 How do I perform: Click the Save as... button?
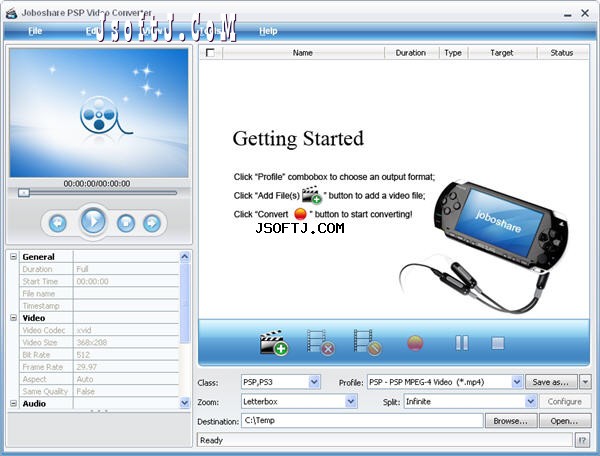[x=551, y=382]
